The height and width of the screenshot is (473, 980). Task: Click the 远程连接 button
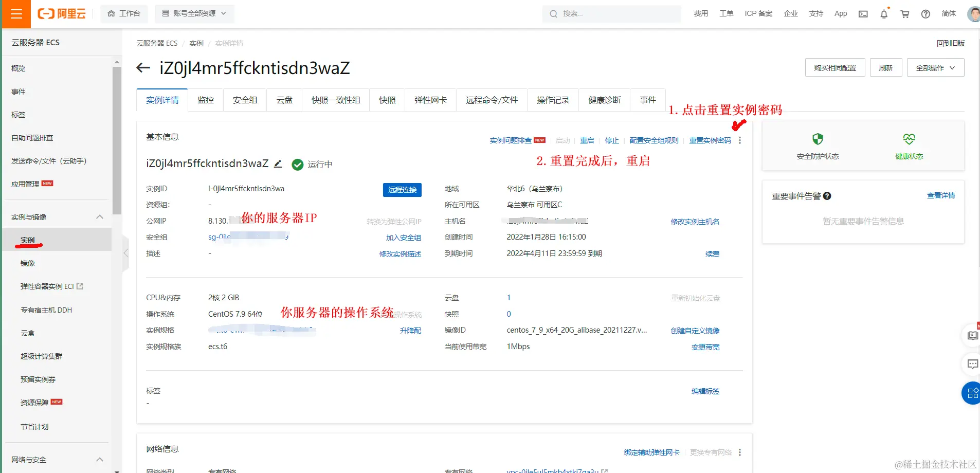[402, 190]
